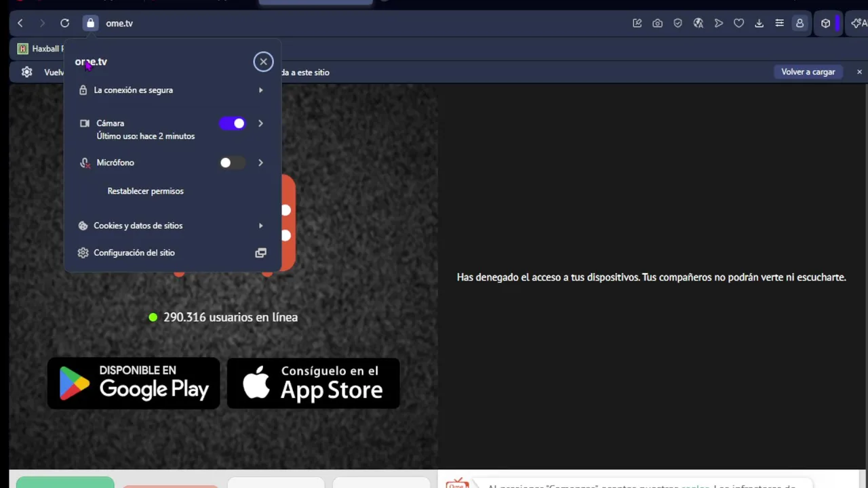The width and height of the screenshot is (868, 488).
Task: Expand the Cookies y datos arrow
Action: pos(260,226)
